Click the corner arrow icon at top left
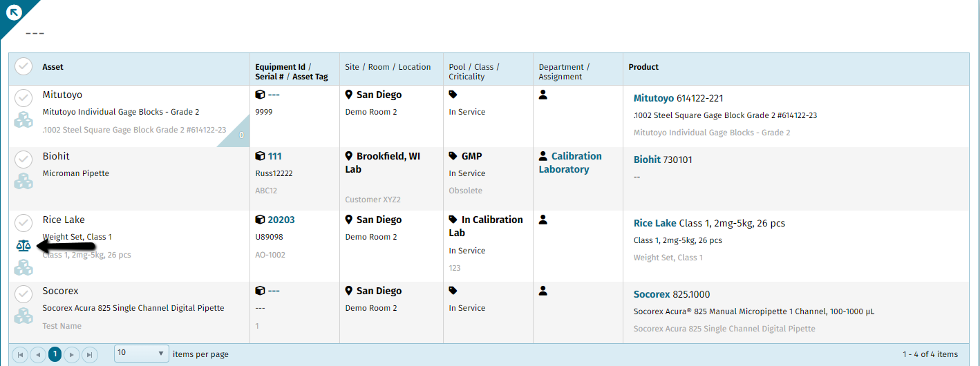 [12, 11]
